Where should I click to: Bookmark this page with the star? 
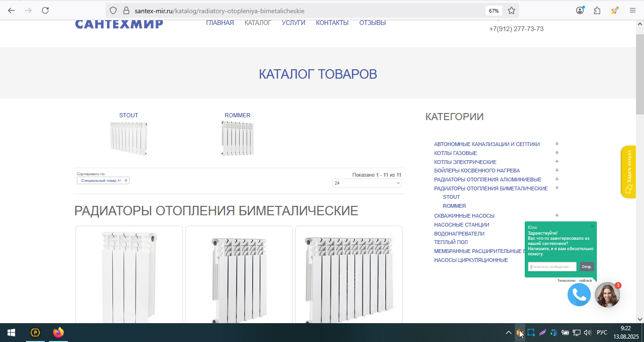tap(512, 10)
